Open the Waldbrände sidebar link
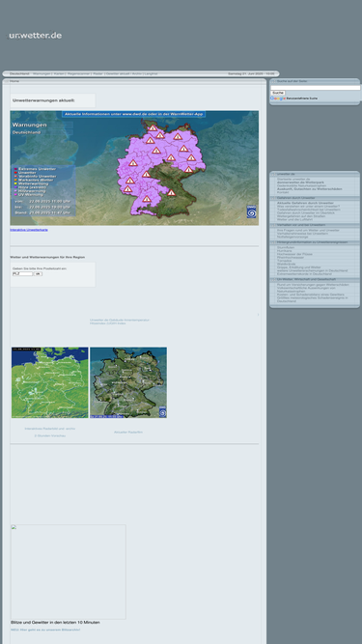This screenshot has width=362, height=644. point(286,264)
